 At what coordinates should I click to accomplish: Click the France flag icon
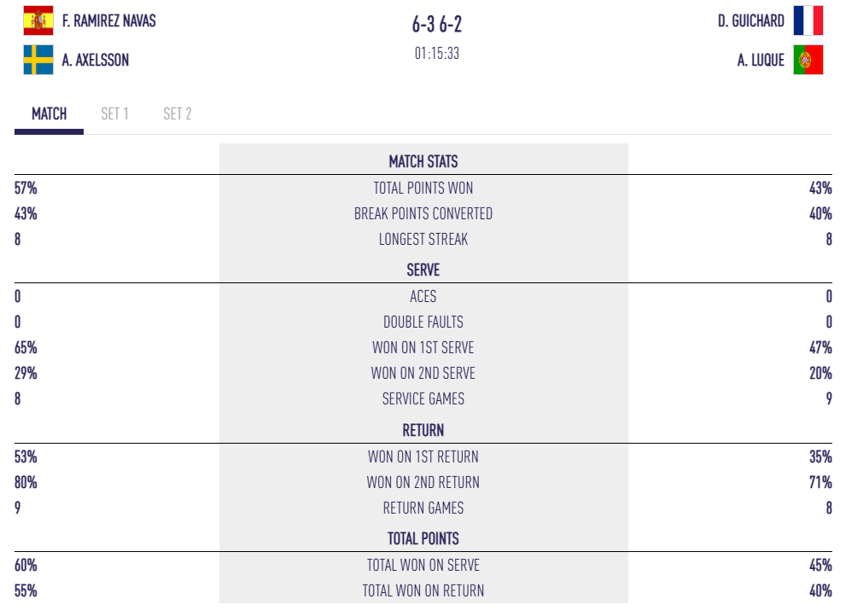pos(808,20)
